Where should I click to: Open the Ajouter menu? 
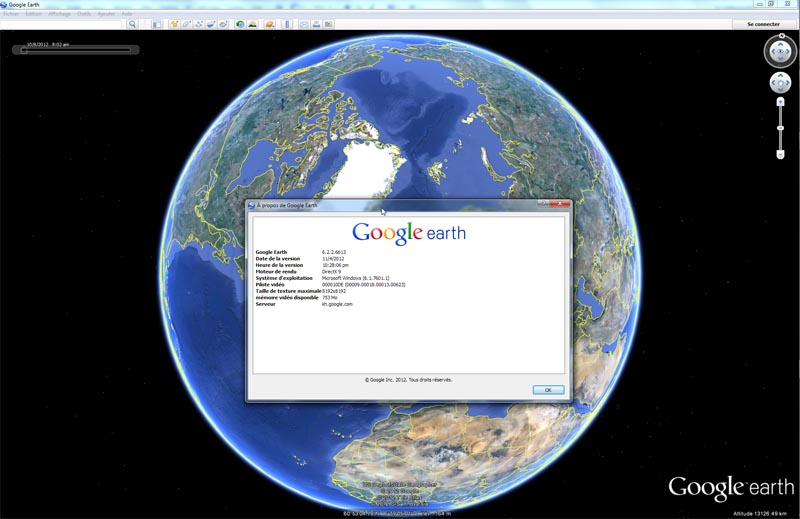click(x=106, y=14)
